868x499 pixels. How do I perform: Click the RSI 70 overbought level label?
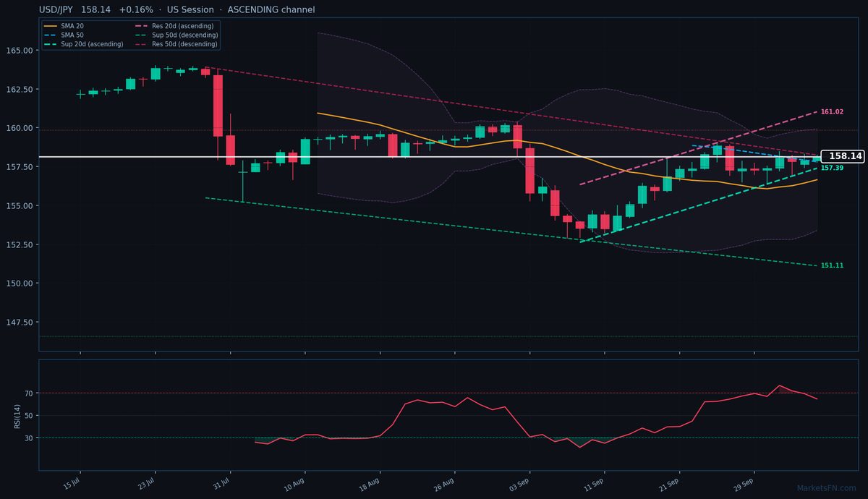[x=29, y=393]
